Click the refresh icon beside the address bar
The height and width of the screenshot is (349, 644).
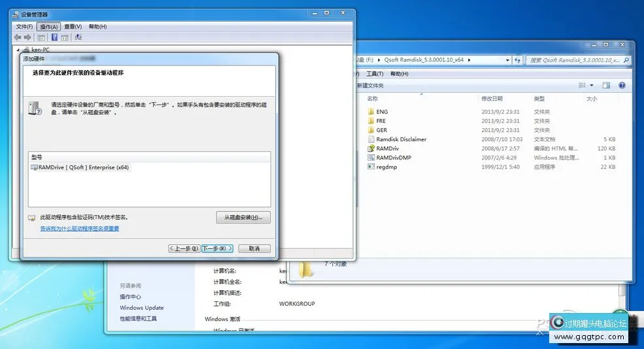517,60
